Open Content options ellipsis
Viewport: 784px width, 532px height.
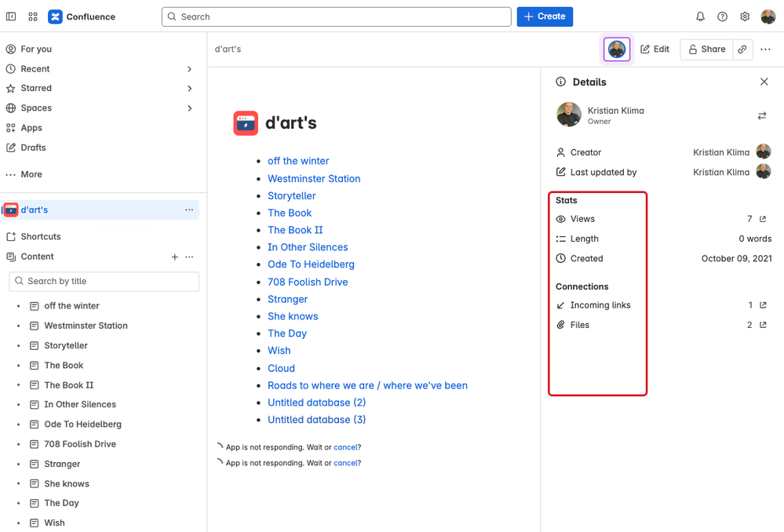[x=189, y=257]
